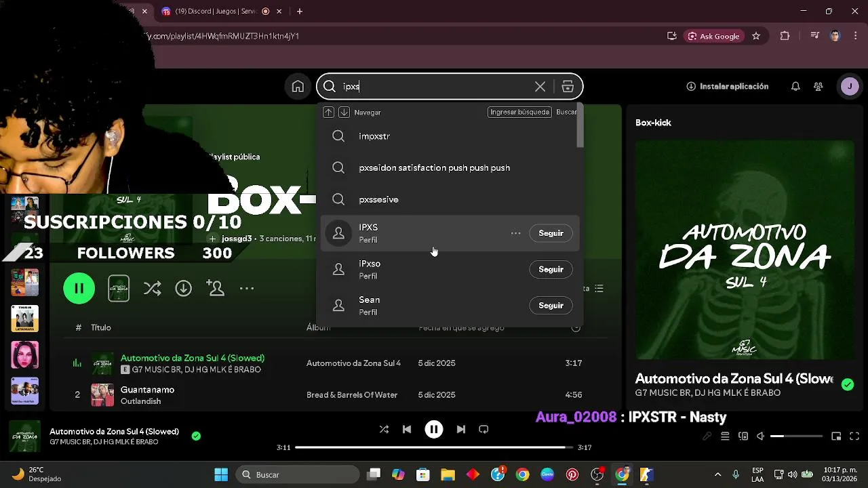Image resolution: width=868 pixels, height=488 pixels.
Task: Show hidden system tray icons chevron
Action: (x=717, y=474)
